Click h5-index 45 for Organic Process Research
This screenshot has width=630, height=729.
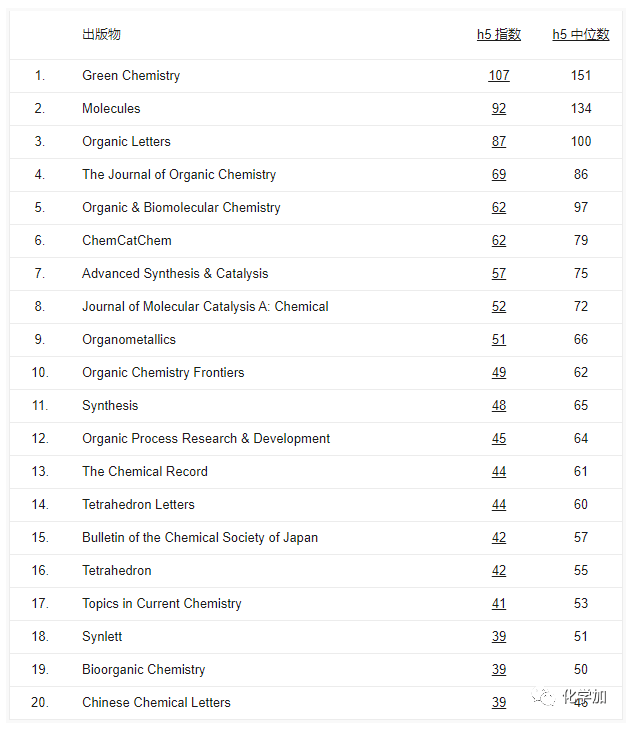coord(498,439)
